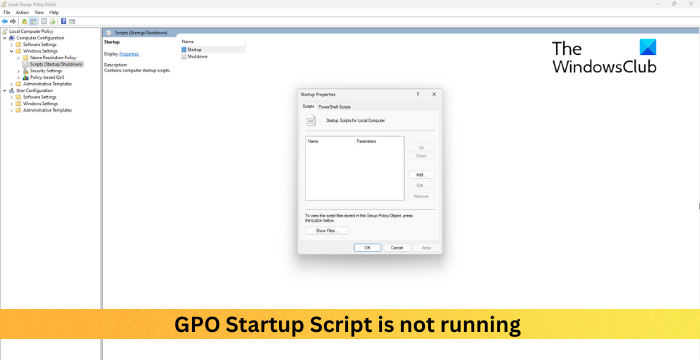Switch to the Scripts tab
700x360 pixels.
tap(308, 106)
